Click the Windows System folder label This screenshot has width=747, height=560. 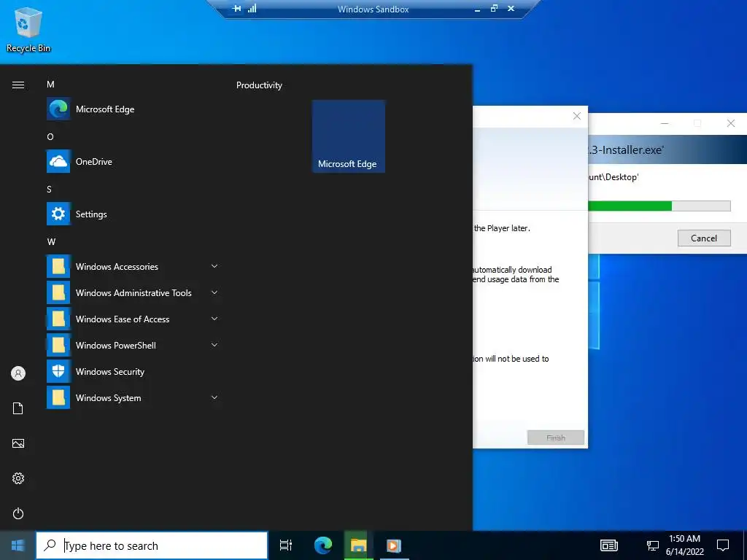(108, 398)
